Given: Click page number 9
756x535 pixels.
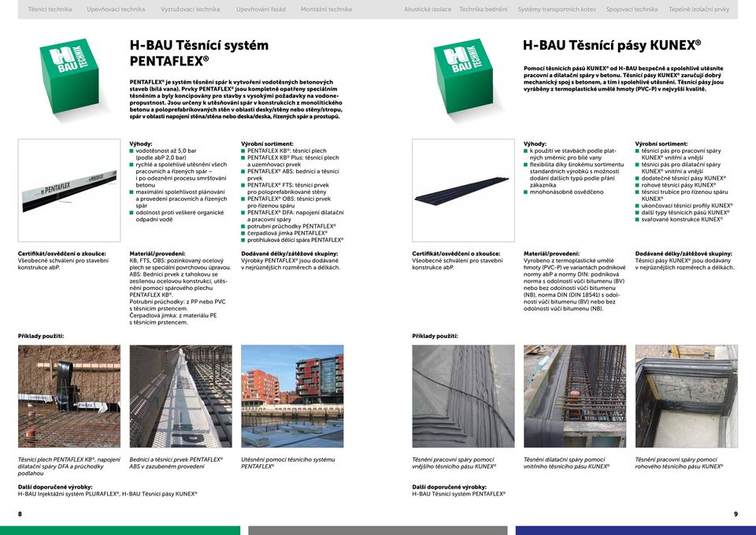Looking at the screenshot, I should [x=736, y=515].
